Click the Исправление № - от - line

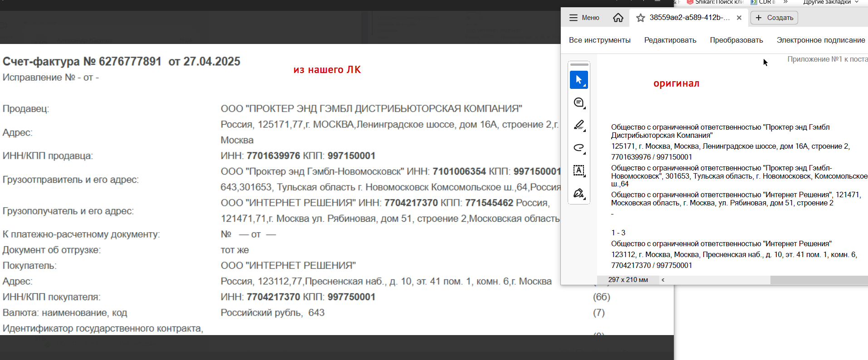(x=51, y=78)
